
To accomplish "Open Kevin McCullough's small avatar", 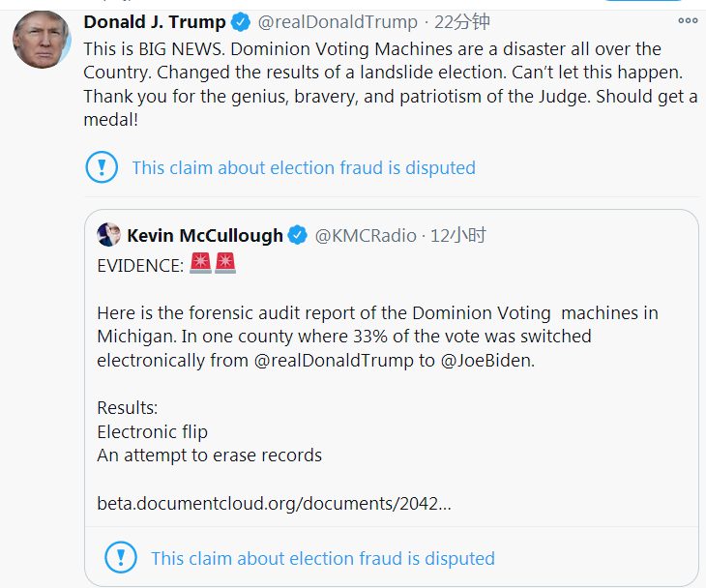I will coord(108,235).
